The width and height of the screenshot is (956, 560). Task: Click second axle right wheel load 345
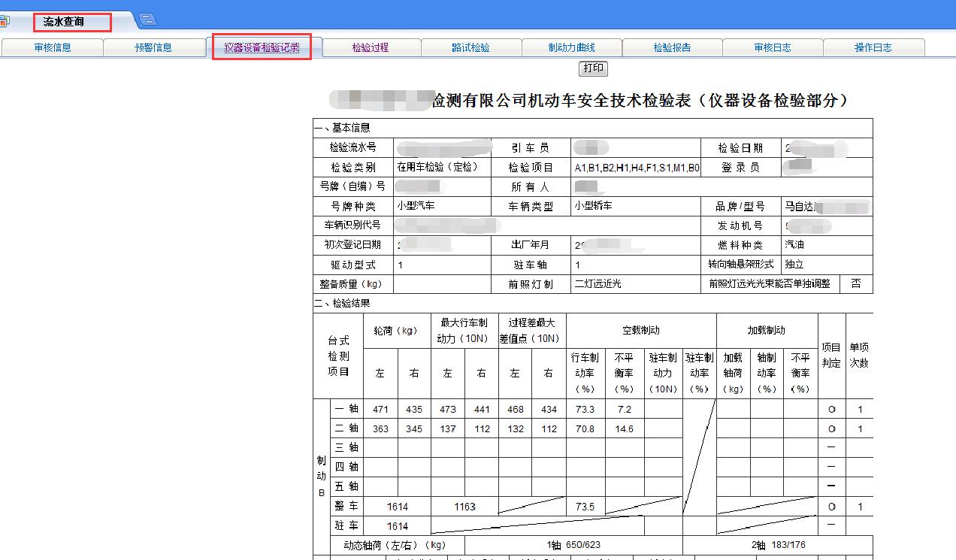click(414, 429)
